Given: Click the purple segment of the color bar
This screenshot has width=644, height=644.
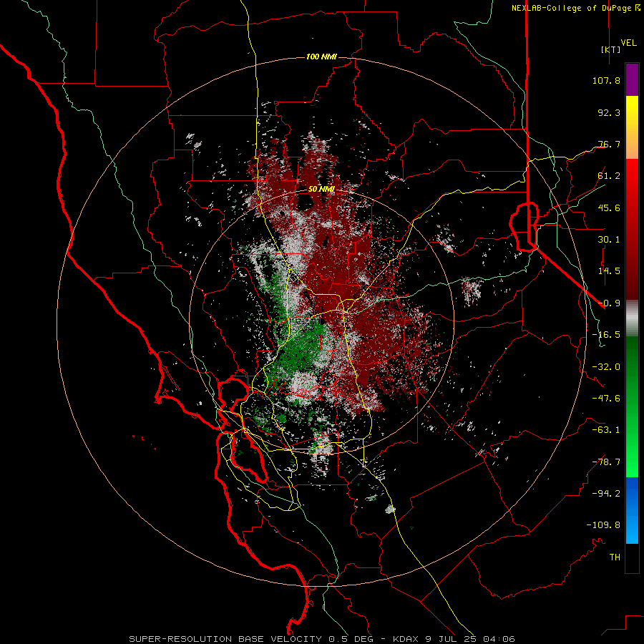Looking at the screenshot, I should (x=632, y=79).
